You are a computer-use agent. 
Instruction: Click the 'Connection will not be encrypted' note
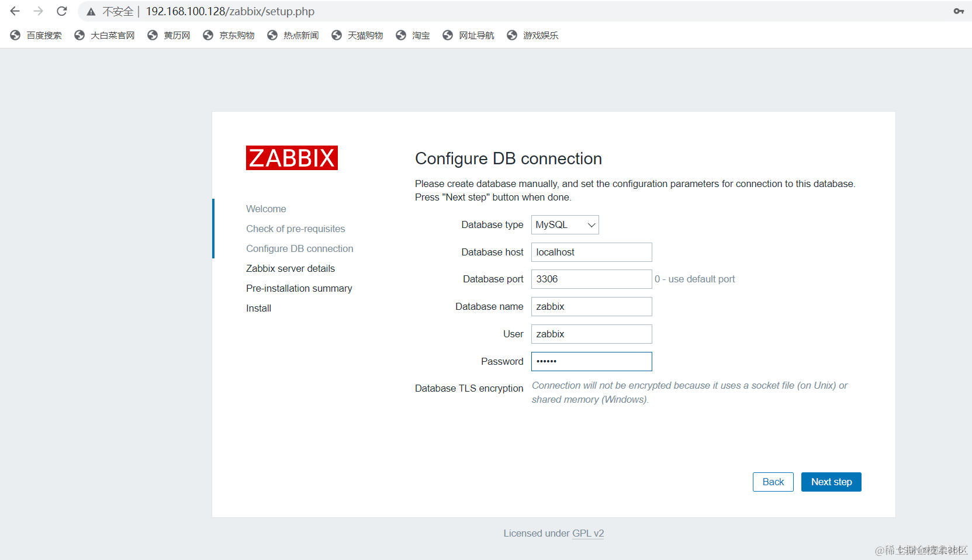pyautogui.click(x=690, y=392)
